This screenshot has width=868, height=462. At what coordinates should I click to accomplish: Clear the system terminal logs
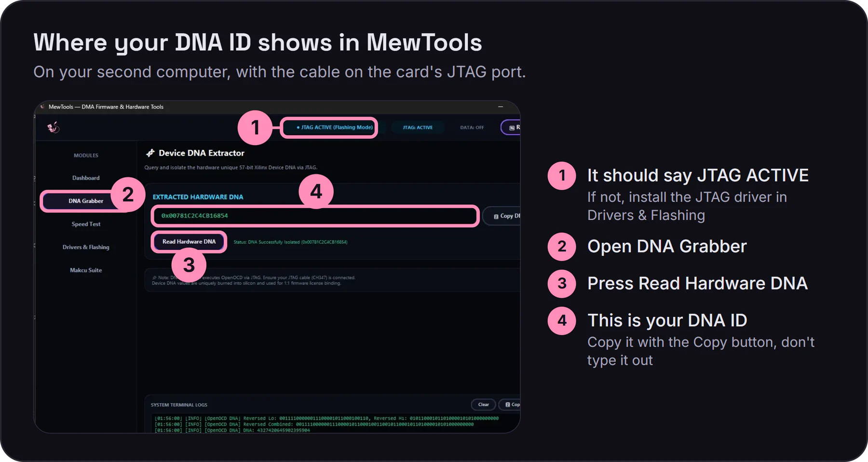click(x=483, y=405)
